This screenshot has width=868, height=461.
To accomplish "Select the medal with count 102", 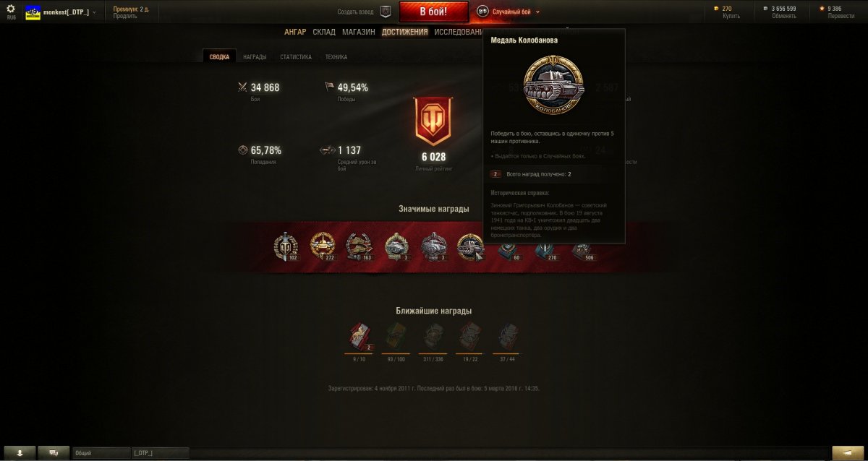I will (286, 247).
